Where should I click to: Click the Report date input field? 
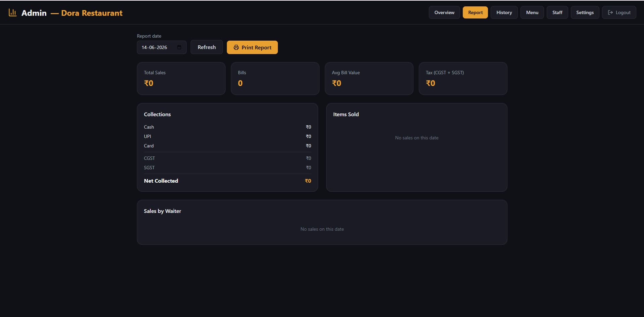click(161, 47)
